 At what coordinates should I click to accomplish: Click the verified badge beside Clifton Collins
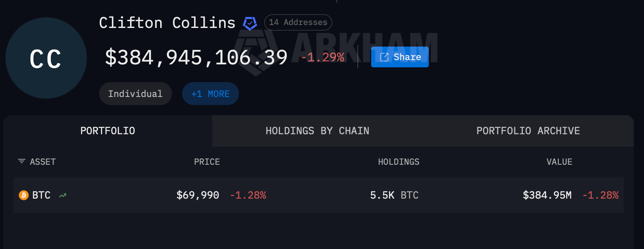click(250, 22)
